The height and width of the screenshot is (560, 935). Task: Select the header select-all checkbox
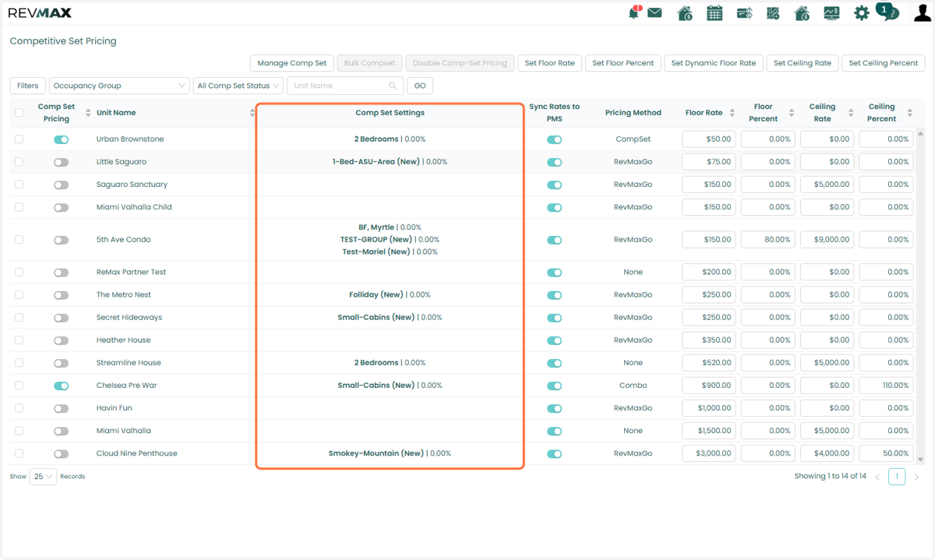(x=19, y=113)
